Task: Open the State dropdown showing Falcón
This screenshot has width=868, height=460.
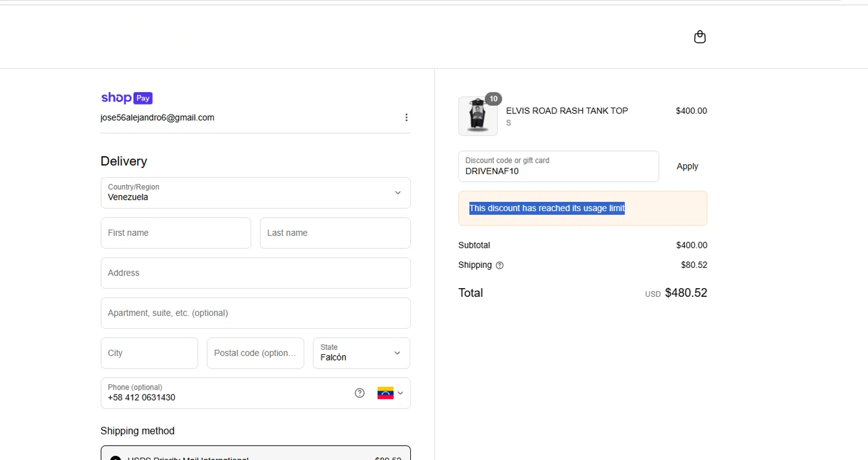Action: point(361,353)
